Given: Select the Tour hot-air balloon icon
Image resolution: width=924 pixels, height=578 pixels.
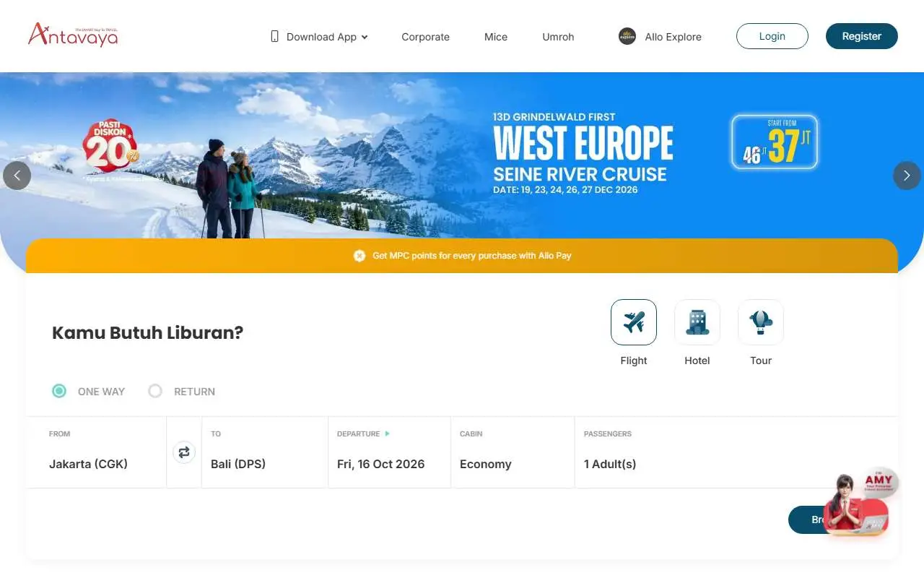Looking at the screenshot, I should [x=761, y=322].
